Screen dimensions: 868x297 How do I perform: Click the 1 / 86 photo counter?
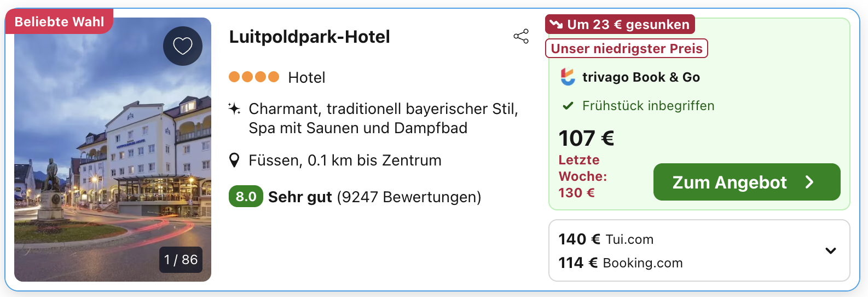point(181,260)
